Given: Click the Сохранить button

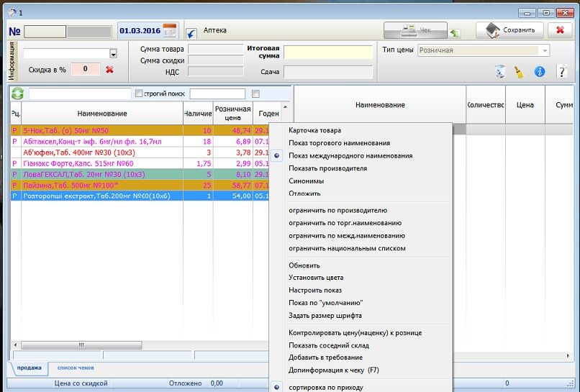Looking at the screenshot, I should point(509,30).
